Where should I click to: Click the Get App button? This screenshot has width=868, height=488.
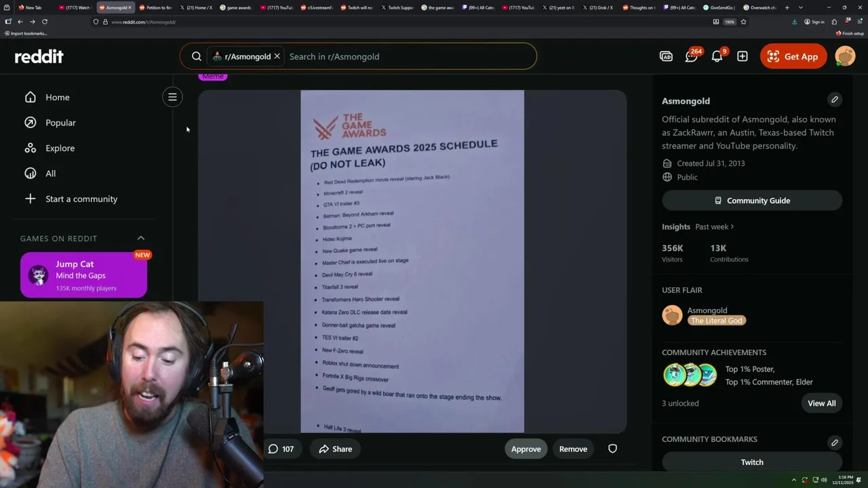pyautogui.click(x=793, y=56)
